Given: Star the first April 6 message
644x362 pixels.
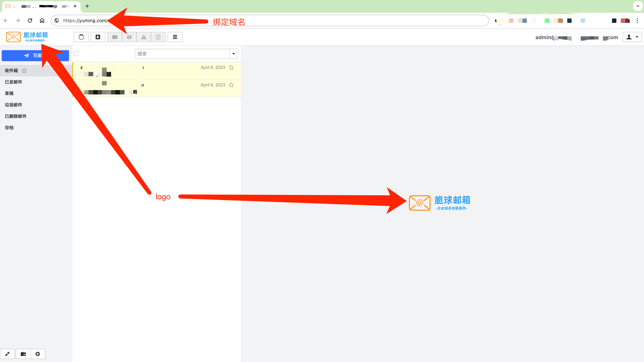Looking at the screenshot, I should tap(231, 67).
